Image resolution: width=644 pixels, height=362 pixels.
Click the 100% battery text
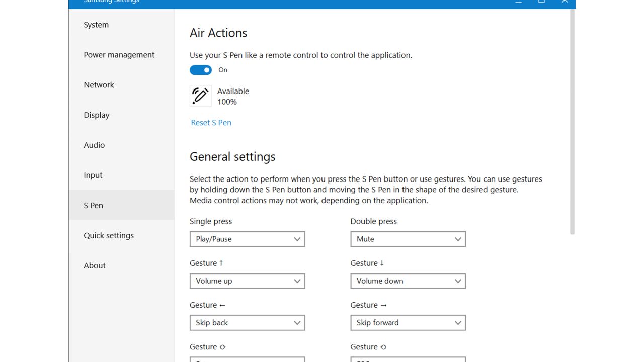[x=227, y=102]
